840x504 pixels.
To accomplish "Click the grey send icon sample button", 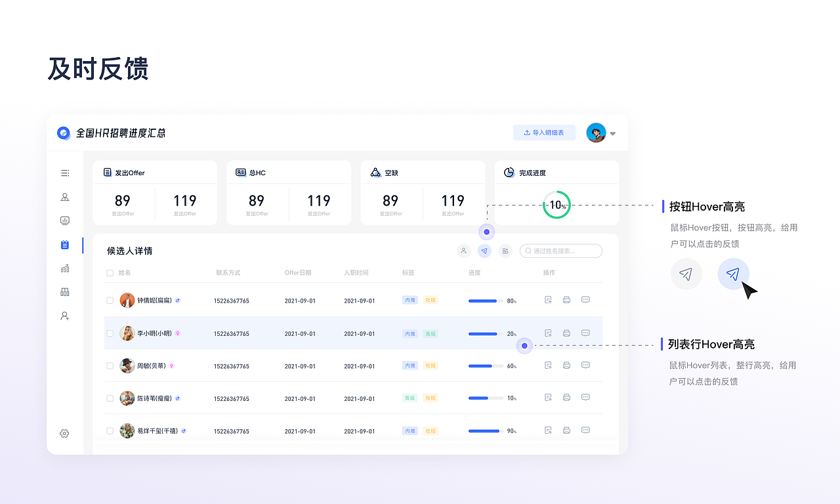I will (686, 274).
